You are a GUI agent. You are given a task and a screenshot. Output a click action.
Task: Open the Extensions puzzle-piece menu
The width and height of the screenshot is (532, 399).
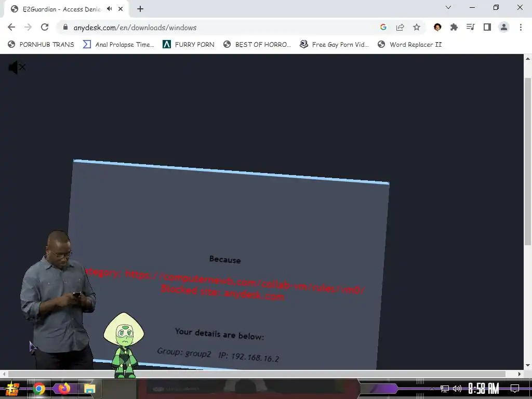click(454, 27)
